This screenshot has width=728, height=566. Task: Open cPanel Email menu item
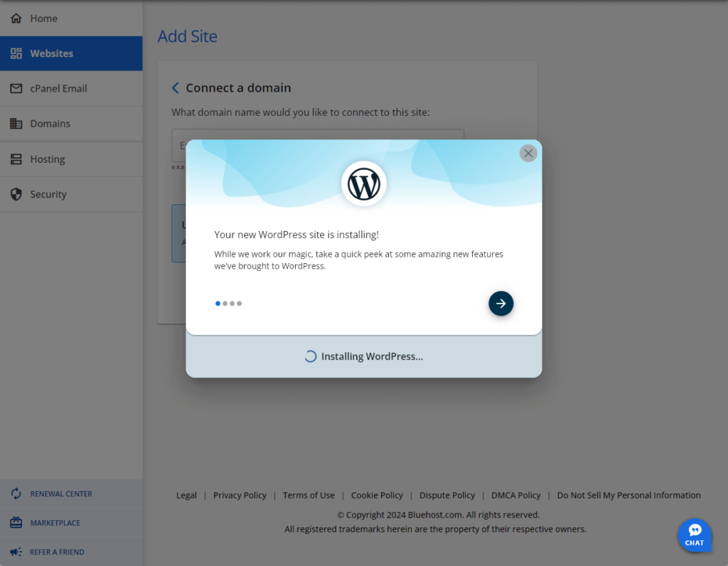[x=71, y=88]
